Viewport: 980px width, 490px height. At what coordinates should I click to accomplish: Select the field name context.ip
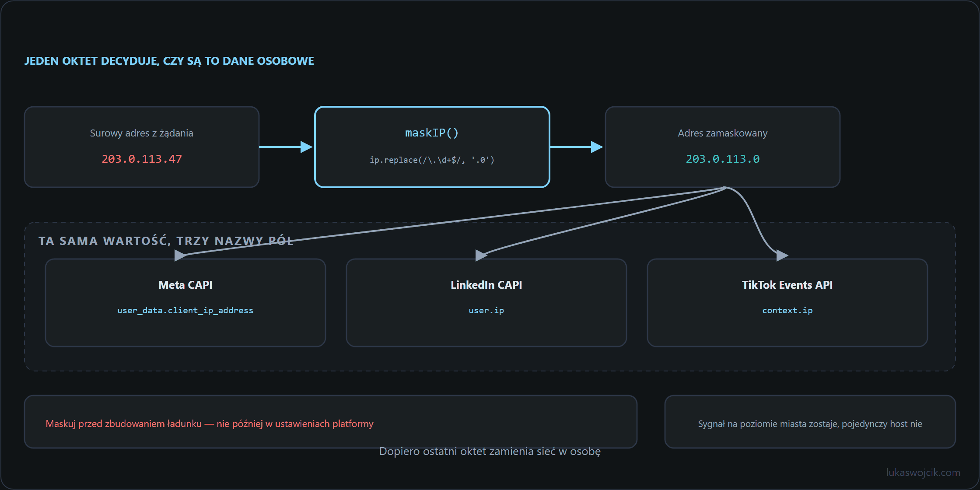[787, 310]
